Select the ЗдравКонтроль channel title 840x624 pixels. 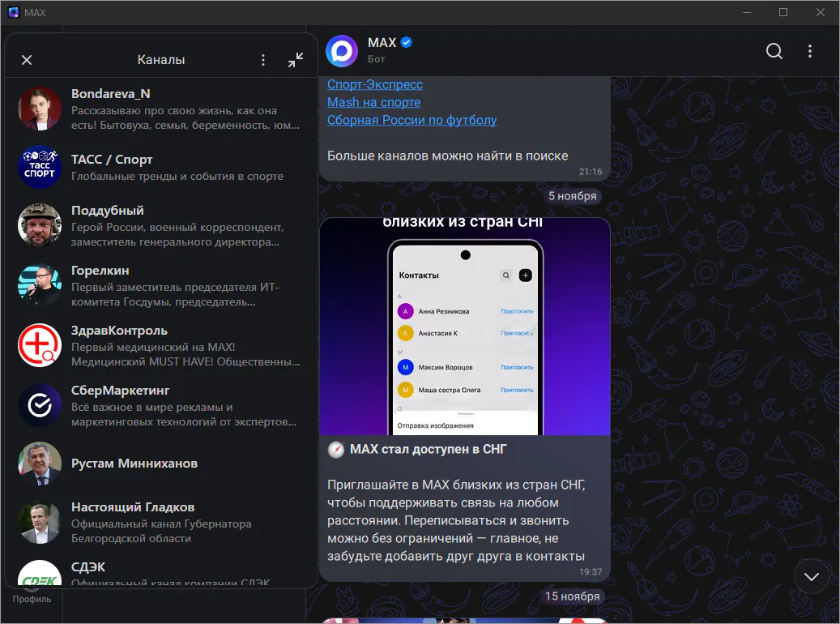click(119, 330)
